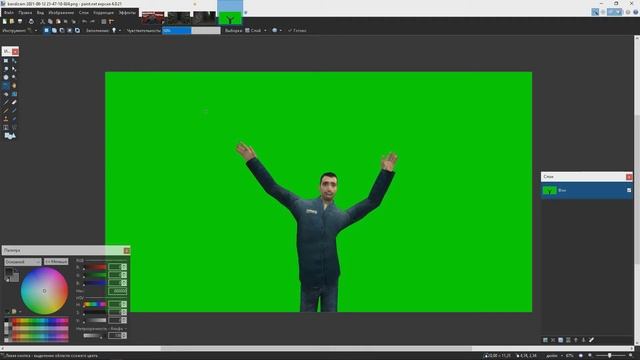Screen dimensions: 640x360
Task: Click zoom out button in status bar
Action: [x=590, y=356]
